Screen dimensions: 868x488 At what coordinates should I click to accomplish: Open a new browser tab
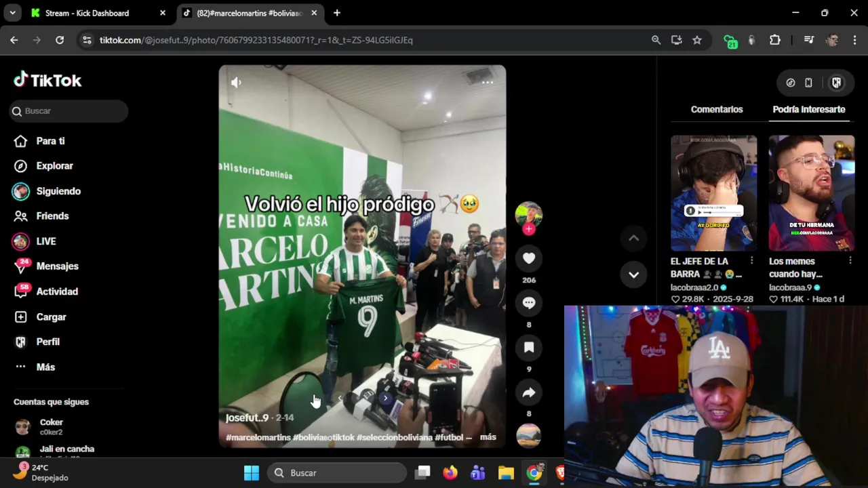pos(337,13)
